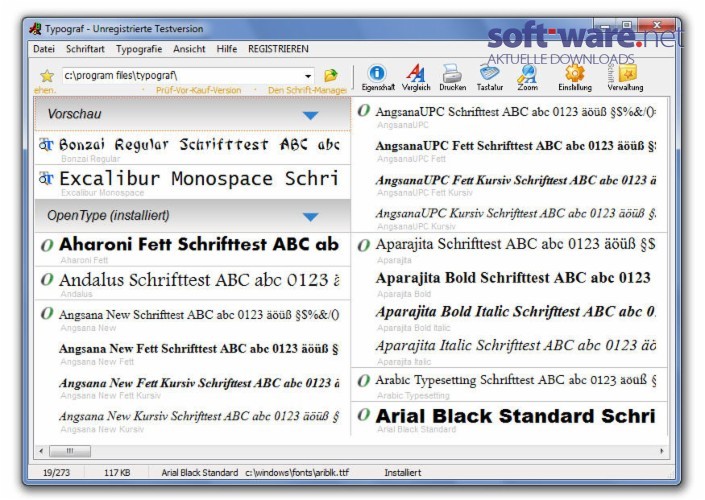Open the Vergleich font comparison tool
Viewport: 705px width, 500px height.
(x=416, y=77)
